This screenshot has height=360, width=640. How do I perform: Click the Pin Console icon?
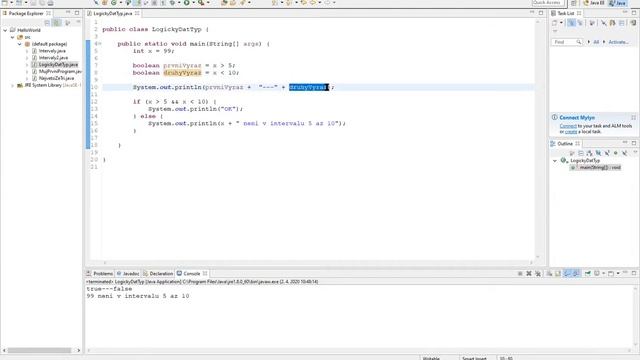(x=588, y=273)
